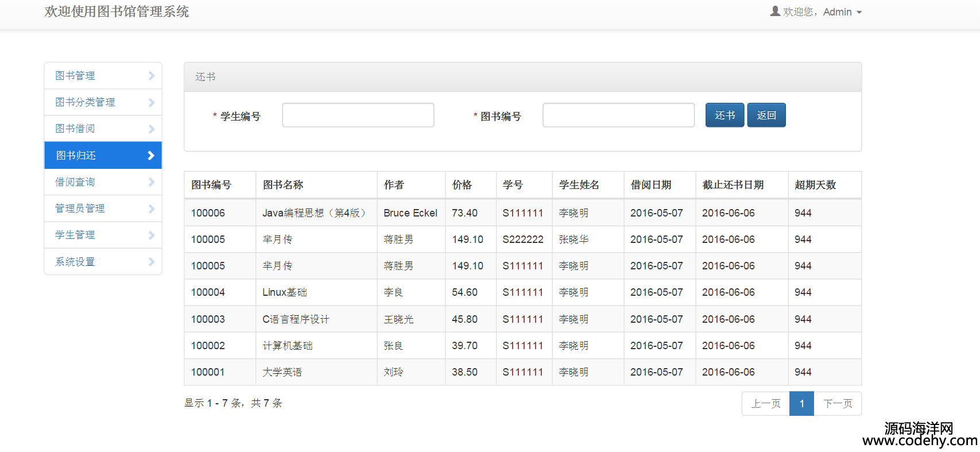Click chevron arrow next to 系统设置

point(152,262)
